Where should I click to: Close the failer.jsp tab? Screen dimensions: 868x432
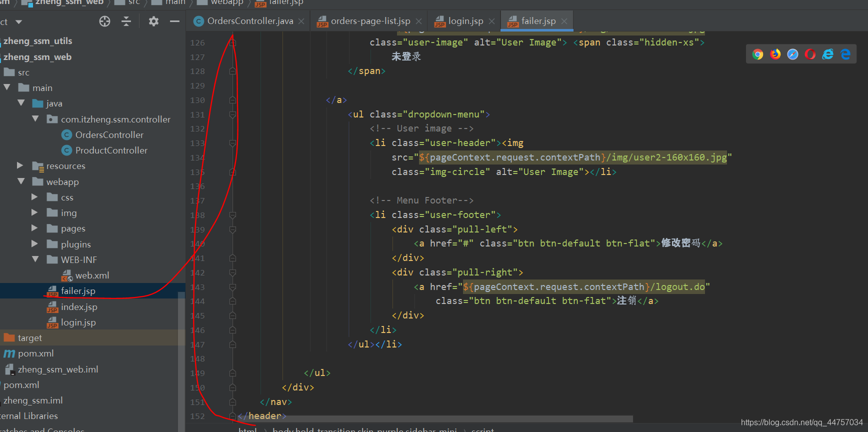point(564,21)
